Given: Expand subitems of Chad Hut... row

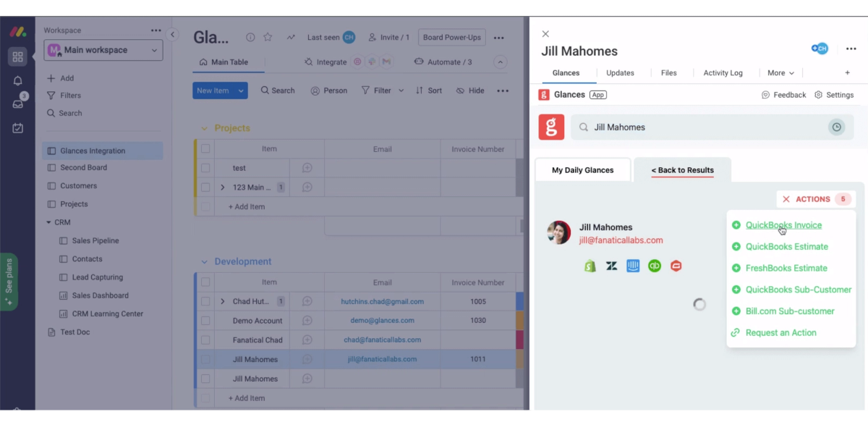Looking at the screenshot, I should point(223,301).
